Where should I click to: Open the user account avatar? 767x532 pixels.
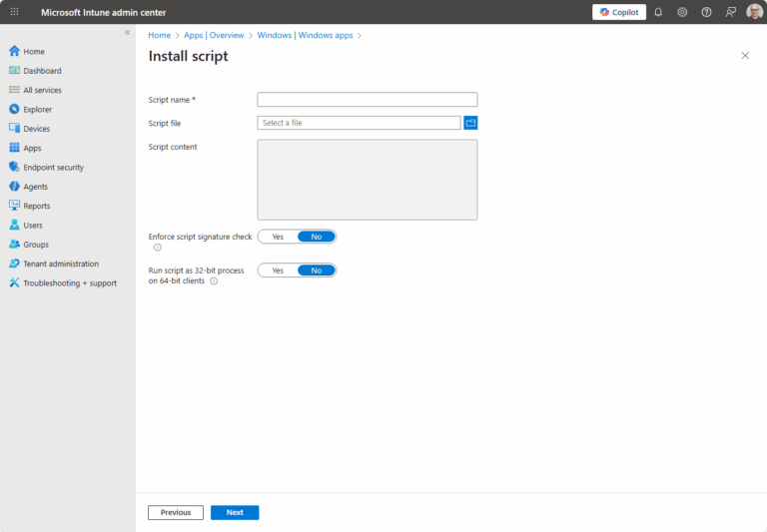tap(754, 12)
